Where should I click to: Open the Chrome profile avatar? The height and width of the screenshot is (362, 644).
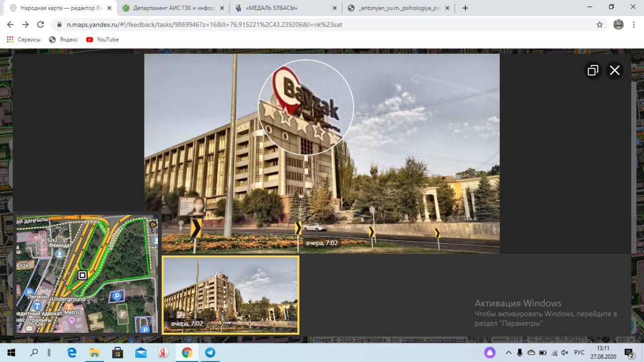(x=618, y=24)
